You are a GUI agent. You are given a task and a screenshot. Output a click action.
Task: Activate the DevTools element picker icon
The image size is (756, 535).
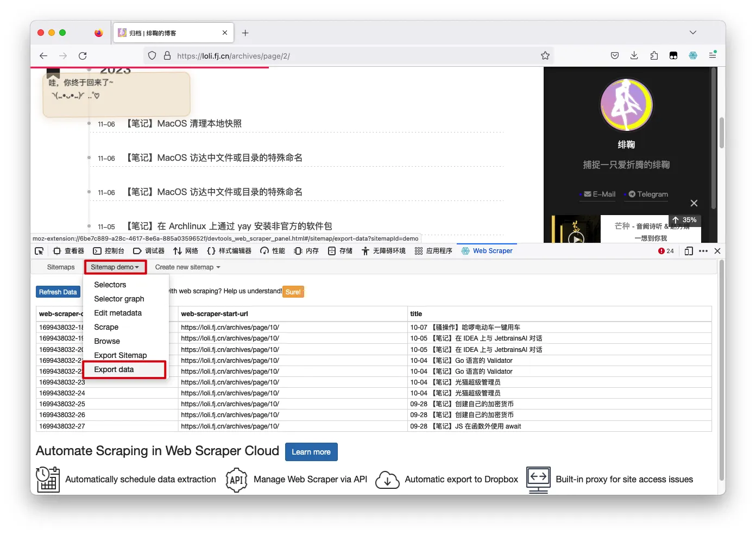pos(39,251)
